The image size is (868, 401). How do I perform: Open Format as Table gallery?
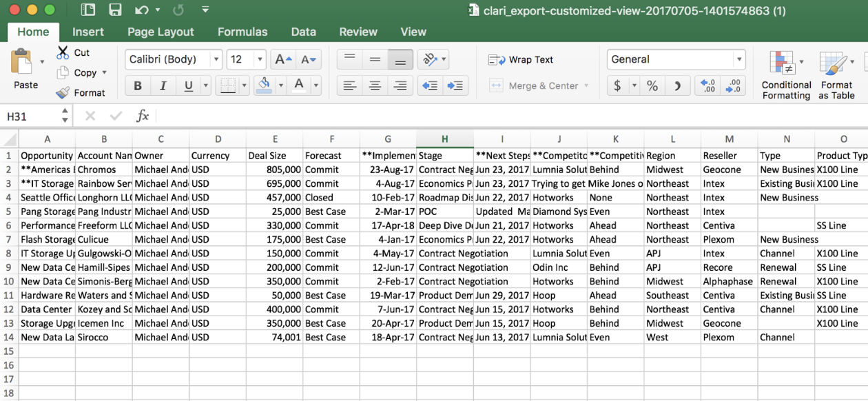point(836,74)
